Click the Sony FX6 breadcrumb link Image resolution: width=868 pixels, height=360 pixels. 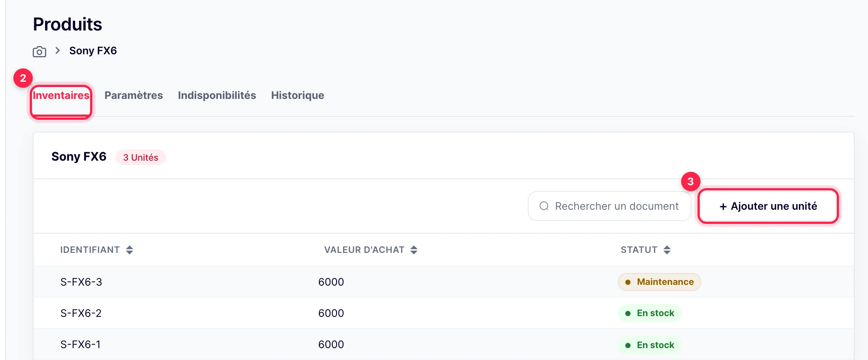tap(93, 51)
